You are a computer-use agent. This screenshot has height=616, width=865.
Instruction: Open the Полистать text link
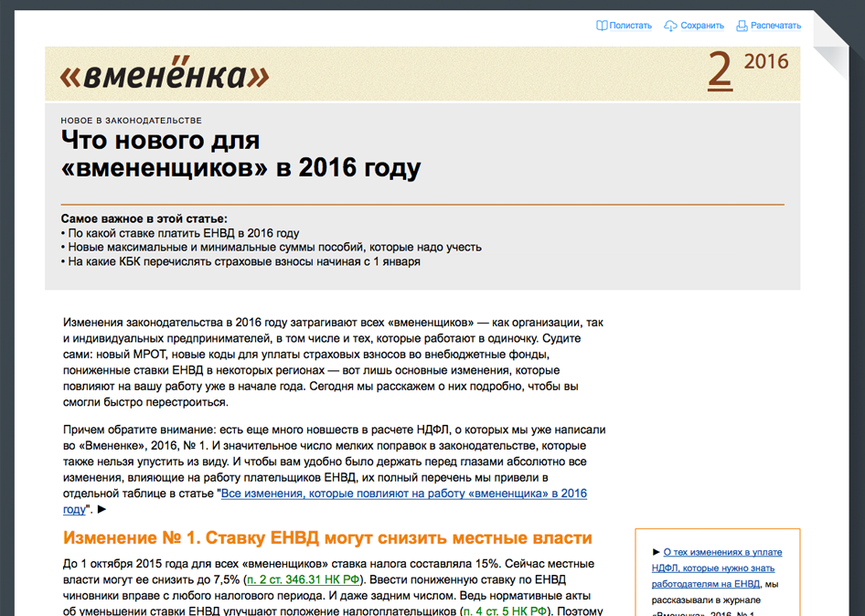click(x=630, y=26)
